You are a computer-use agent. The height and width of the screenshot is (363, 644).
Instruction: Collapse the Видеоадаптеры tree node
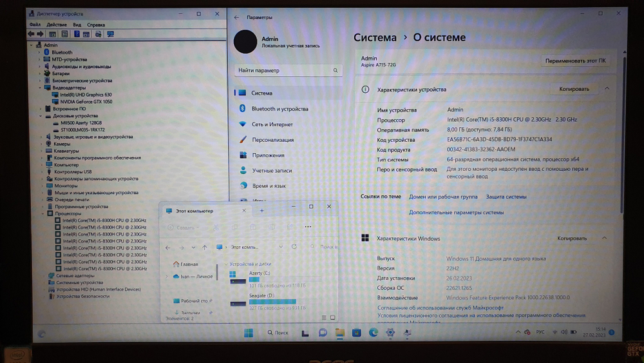(39, 87)
